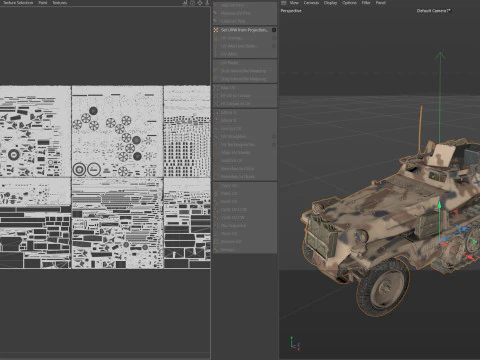
Task: Choose Stop Interactive Mapping command
Action: [245, 79]
